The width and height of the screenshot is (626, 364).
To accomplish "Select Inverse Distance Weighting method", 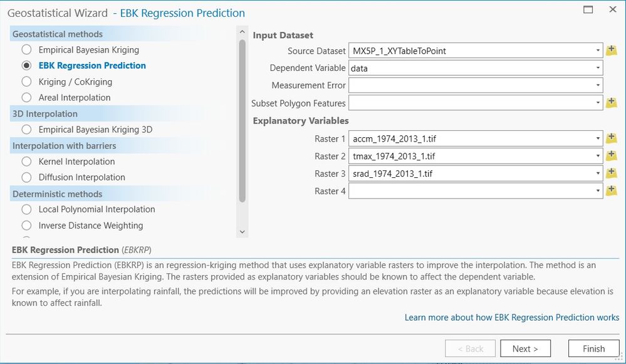I will coord(26,226).
